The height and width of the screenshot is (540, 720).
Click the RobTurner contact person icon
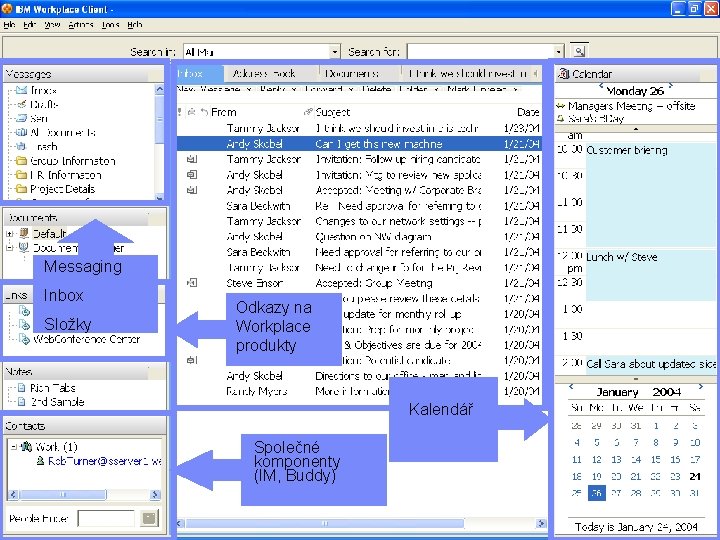click(41, 461)
